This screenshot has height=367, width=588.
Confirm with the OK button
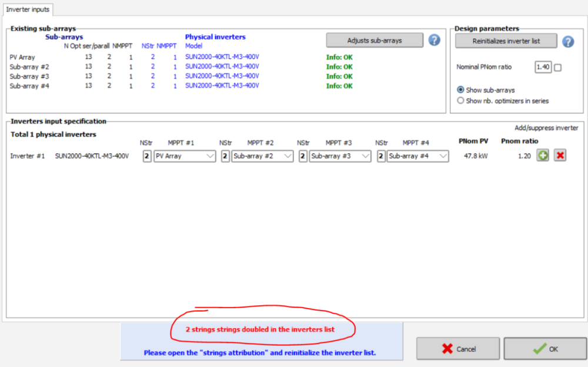545,349
